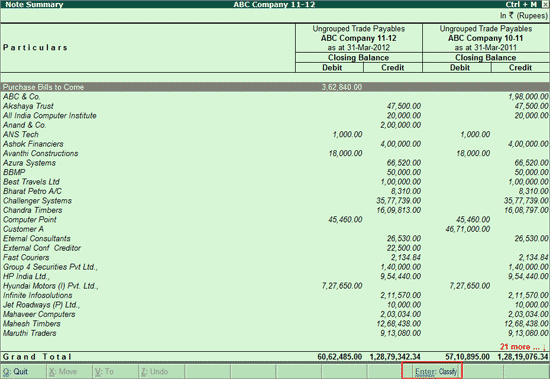Close the Note Summary window
The width and height of the screenshot is (550, 379).
[x=545, y=4]
